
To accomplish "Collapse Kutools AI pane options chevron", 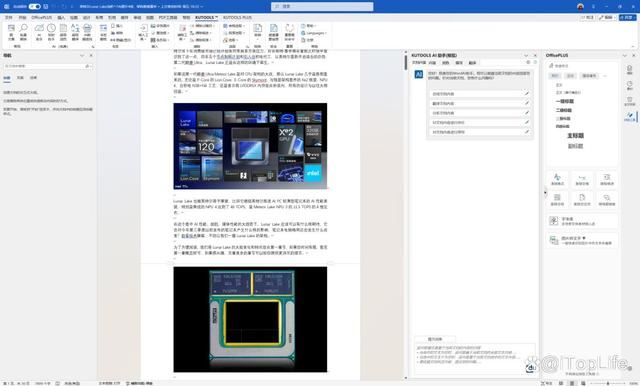I will click(526, 55).
